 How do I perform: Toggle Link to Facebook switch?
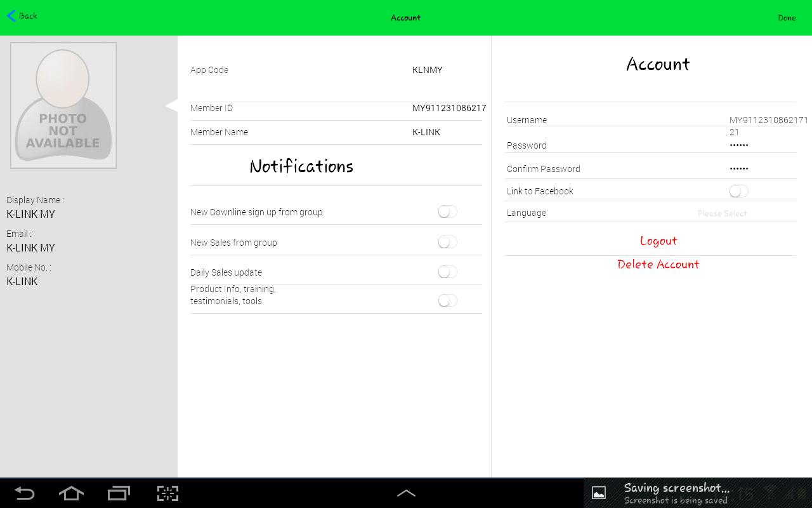(x=738, y=191)
